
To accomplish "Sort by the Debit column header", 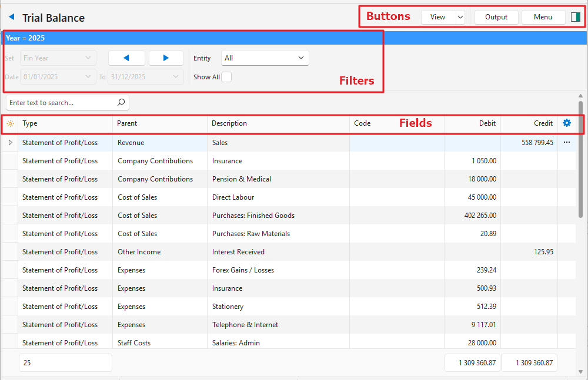I will tap(487, 123).
